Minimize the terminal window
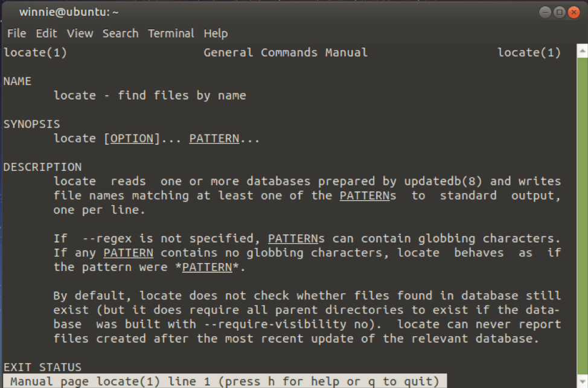The image size is (588, 388). tap(544, 11)
